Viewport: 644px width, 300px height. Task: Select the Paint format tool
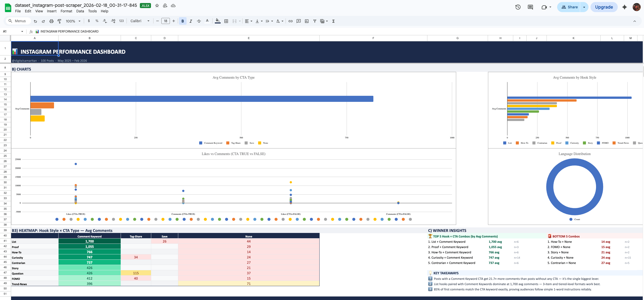click(60, 21)
